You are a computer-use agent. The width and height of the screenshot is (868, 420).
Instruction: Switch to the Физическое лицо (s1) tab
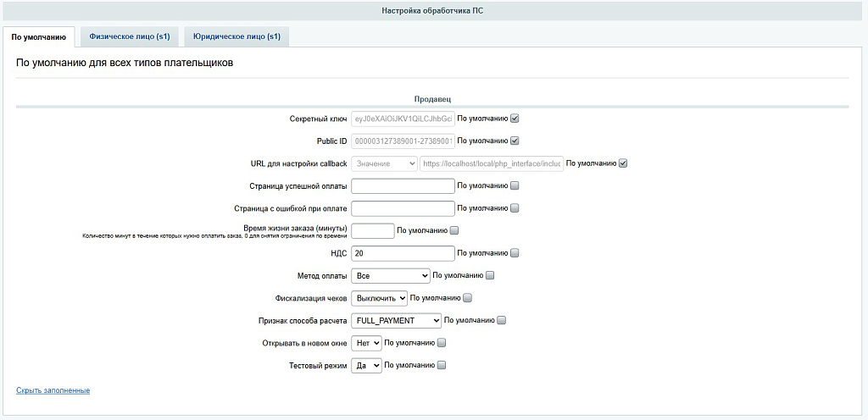coord(130,37)
